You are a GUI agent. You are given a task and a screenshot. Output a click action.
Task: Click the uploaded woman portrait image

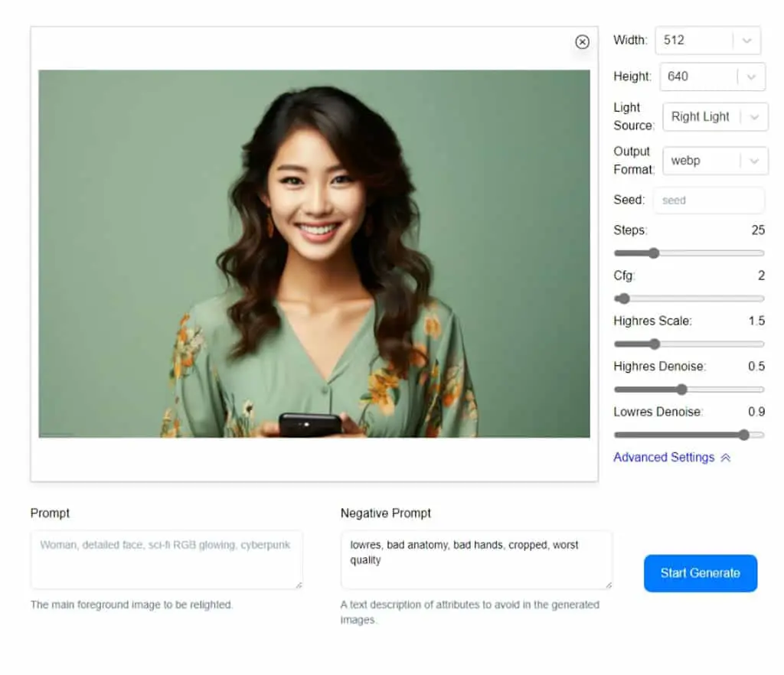pos(314,254)
